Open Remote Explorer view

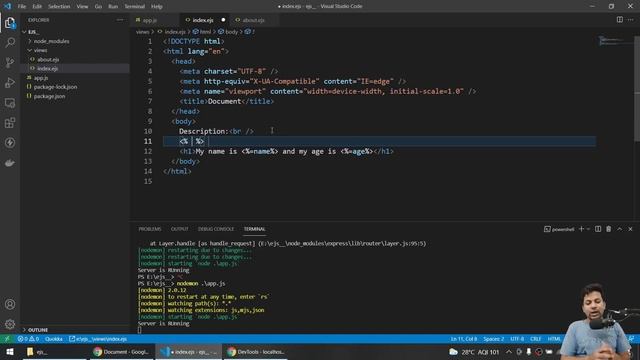pos(10,103)
